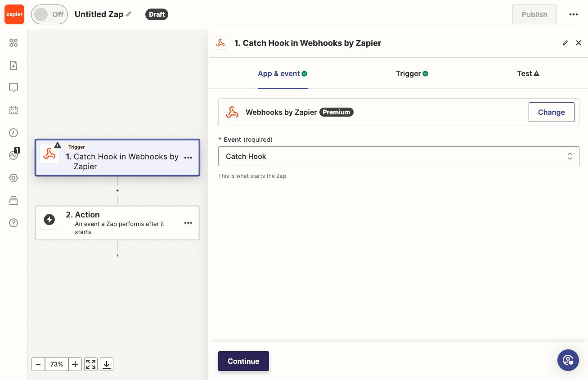Viewport: 588px width, 380px height.
Task: Open the comments icon in sidebar
Action: (x=13, y=88)
